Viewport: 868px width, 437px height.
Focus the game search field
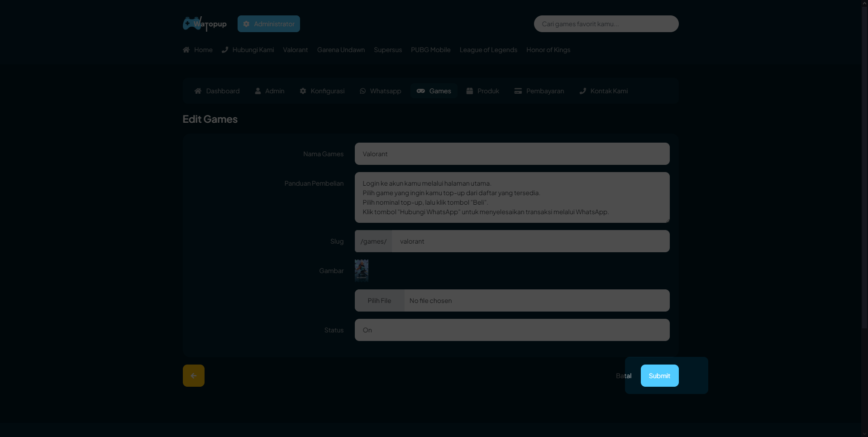(606, 24)
